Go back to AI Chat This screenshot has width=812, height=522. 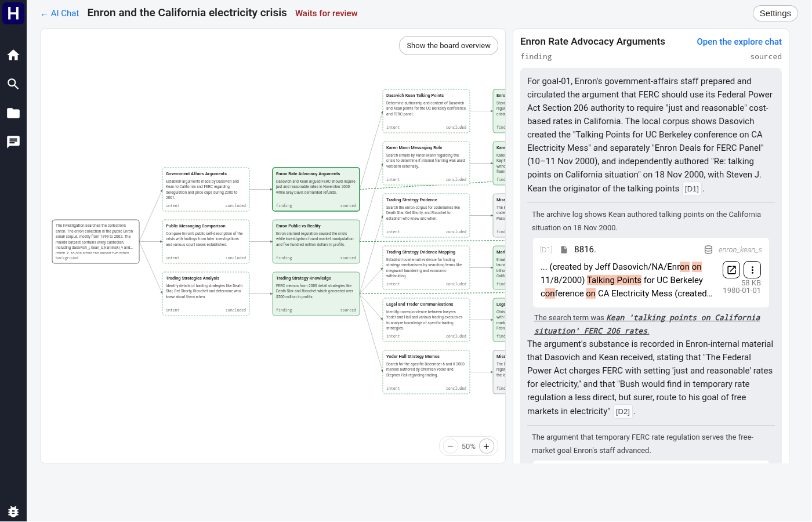60,13
